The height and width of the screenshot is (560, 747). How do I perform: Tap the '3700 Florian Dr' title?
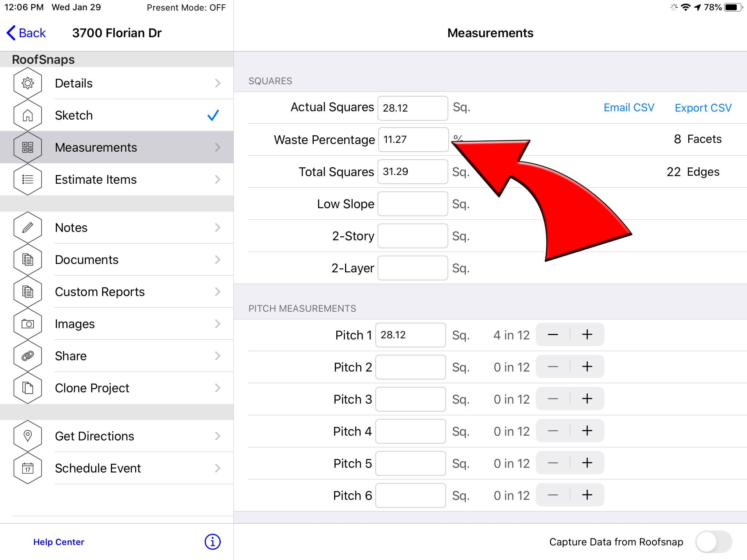point(117,33)
